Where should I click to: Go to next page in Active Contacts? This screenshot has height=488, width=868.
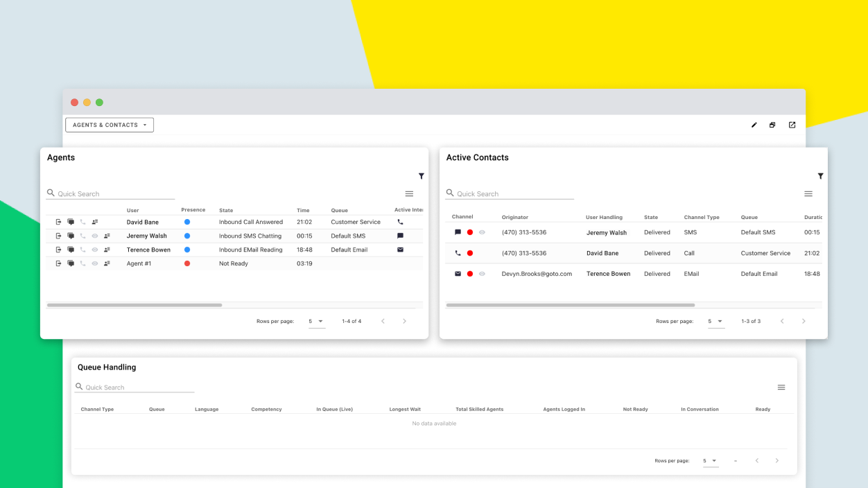[x=804, y=322]
